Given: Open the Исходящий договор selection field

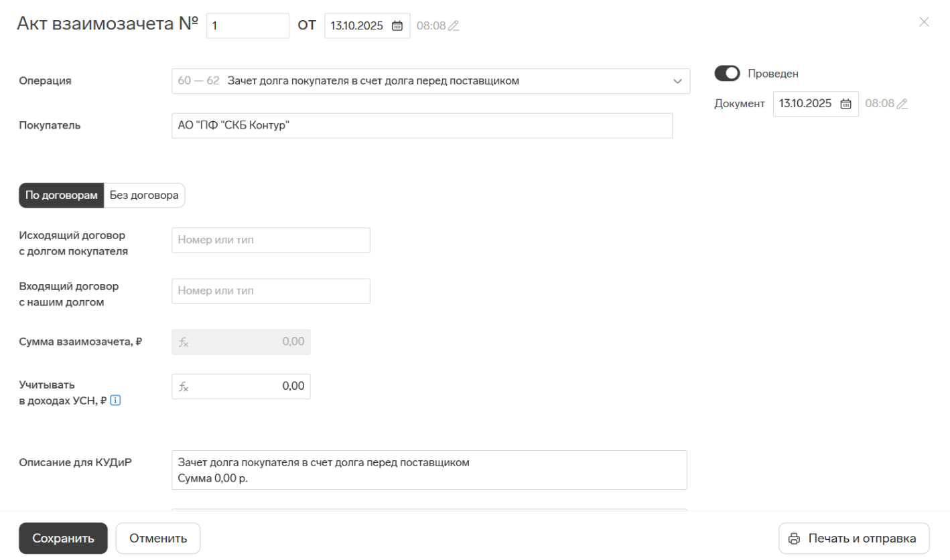Looking at the screenshot, I should click(x=271, y=240).
